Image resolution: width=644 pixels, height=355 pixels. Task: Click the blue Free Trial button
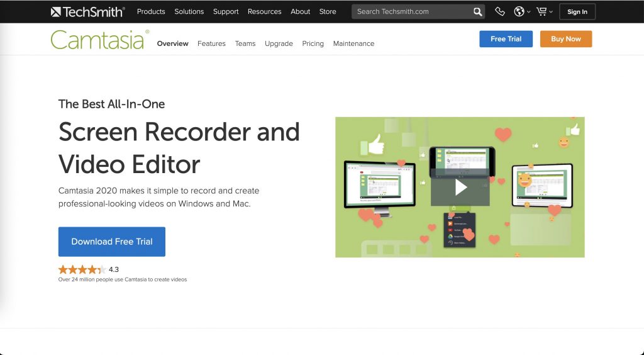(x=506, y=39)
